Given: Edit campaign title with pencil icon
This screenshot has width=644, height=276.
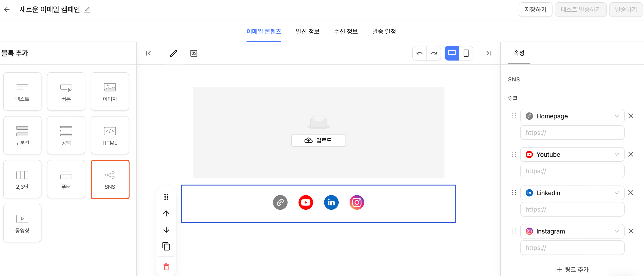Looking at the screenshot, I should pos(87,10).
